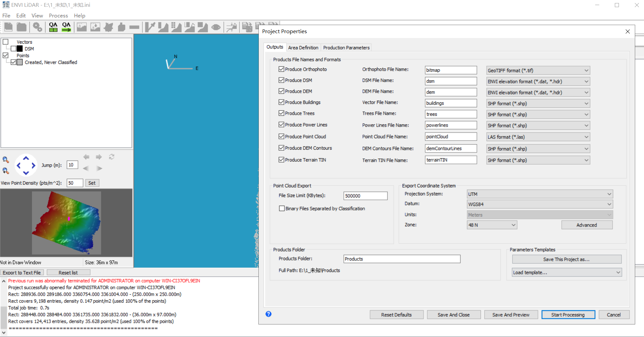Screen dimensions: 644x337
Task: Open the Process menu
Action: tap(58, 16)
